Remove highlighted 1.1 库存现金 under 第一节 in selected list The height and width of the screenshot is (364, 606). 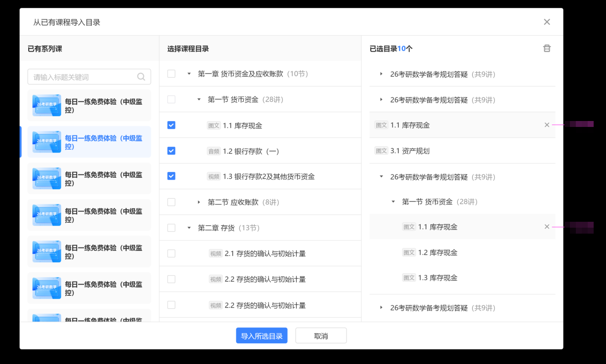coord(547,227)
